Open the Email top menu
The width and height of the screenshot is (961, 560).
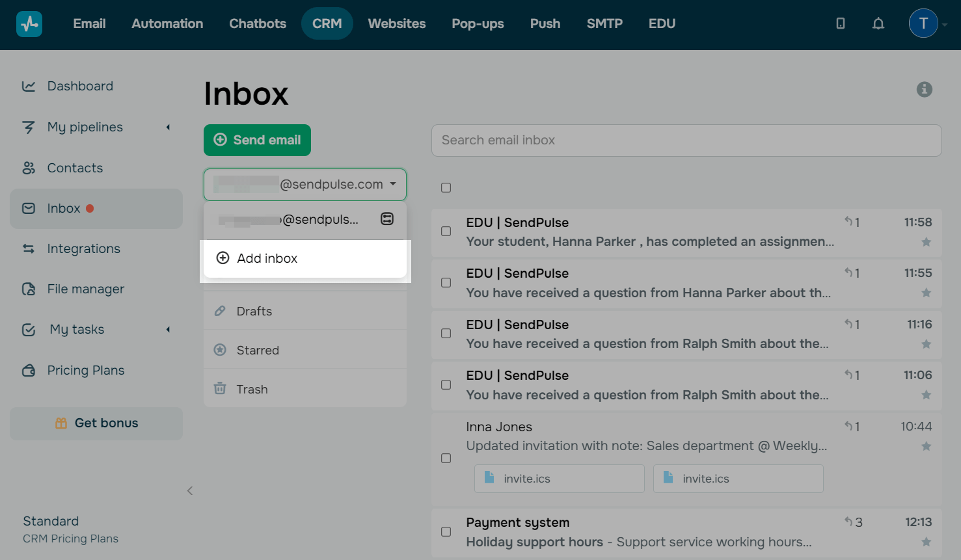89,23
